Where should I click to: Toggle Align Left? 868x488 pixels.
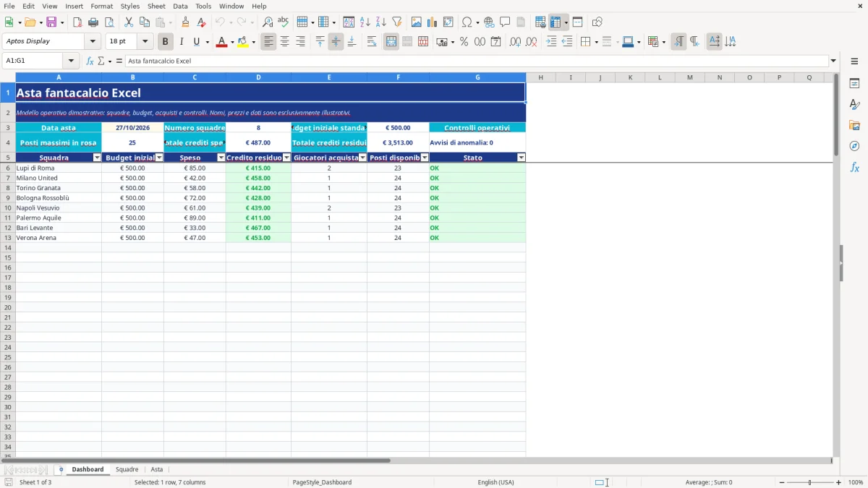269,42
